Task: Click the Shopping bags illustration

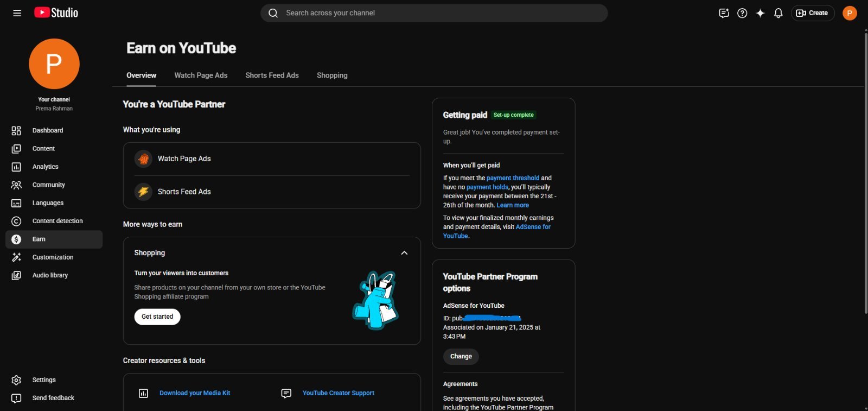Action: click(375, 300)
